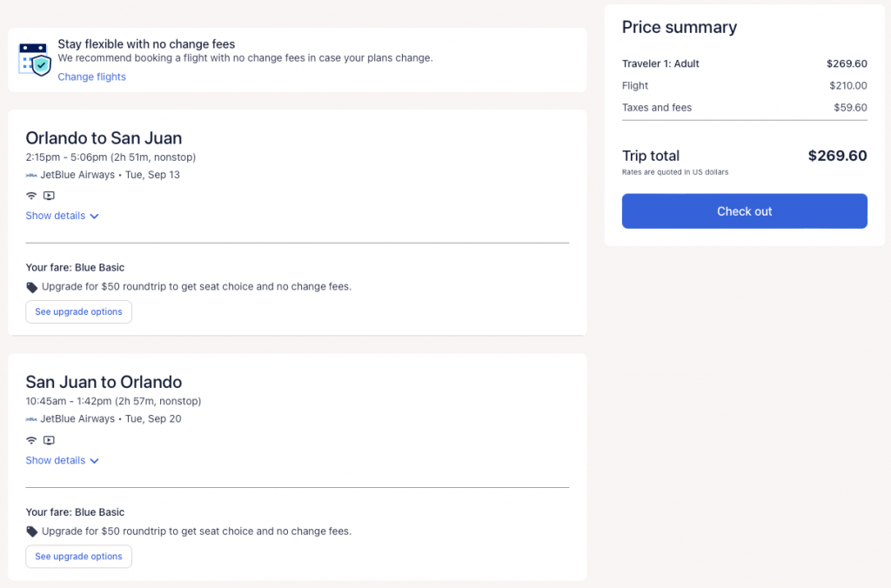
Task: Click the JetBlue logo on the Sep 13 flight
Action: 31,175
